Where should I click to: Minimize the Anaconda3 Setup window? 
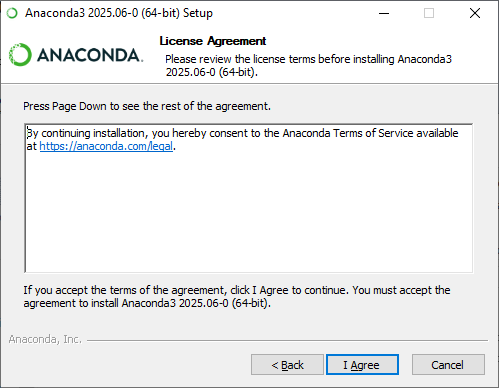click(x=384, y=13)
